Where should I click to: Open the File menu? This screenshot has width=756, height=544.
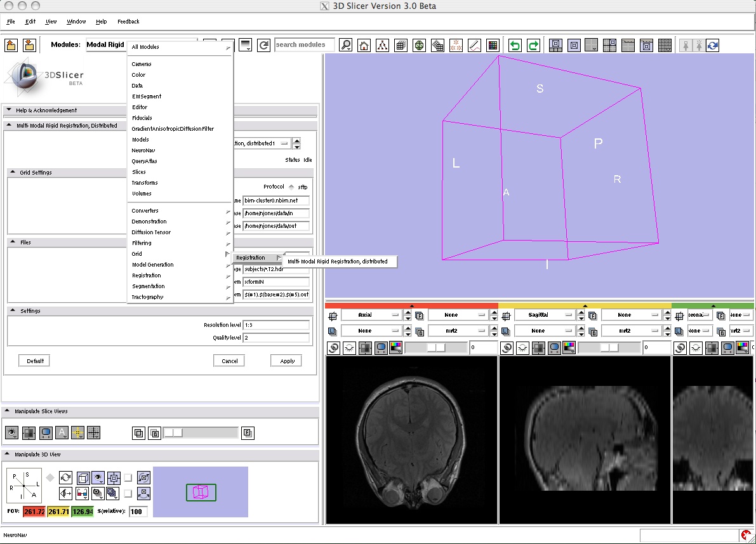pos(11,22)
